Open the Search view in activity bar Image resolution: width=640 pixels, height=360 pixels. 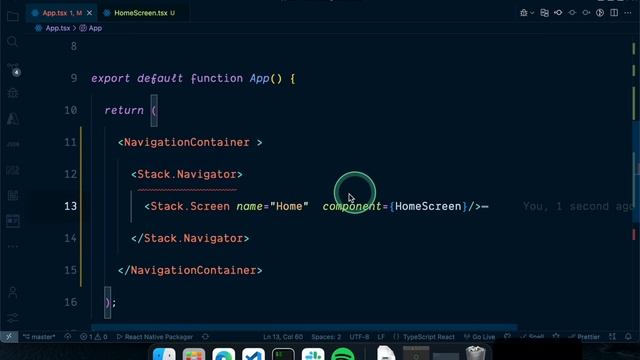pos(13,42)
